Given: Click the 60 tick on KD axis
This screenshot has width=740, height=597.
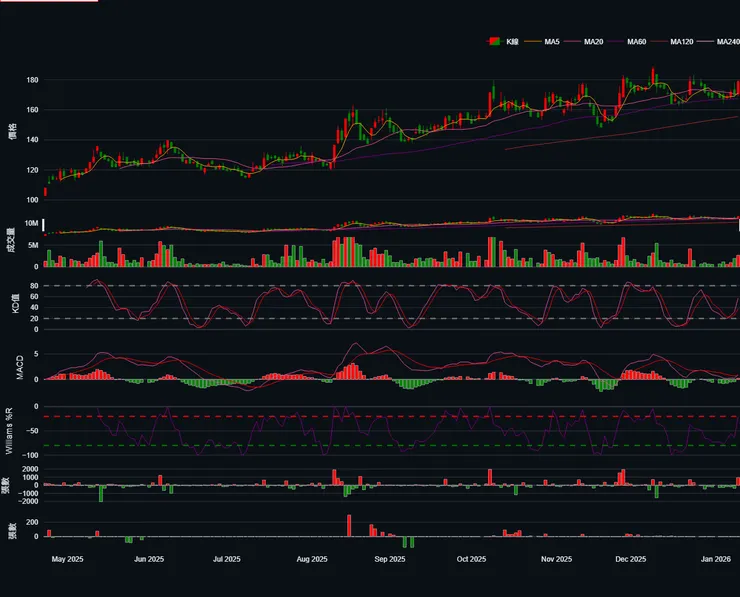Looking at the screenshot, I should coord(34,296).
